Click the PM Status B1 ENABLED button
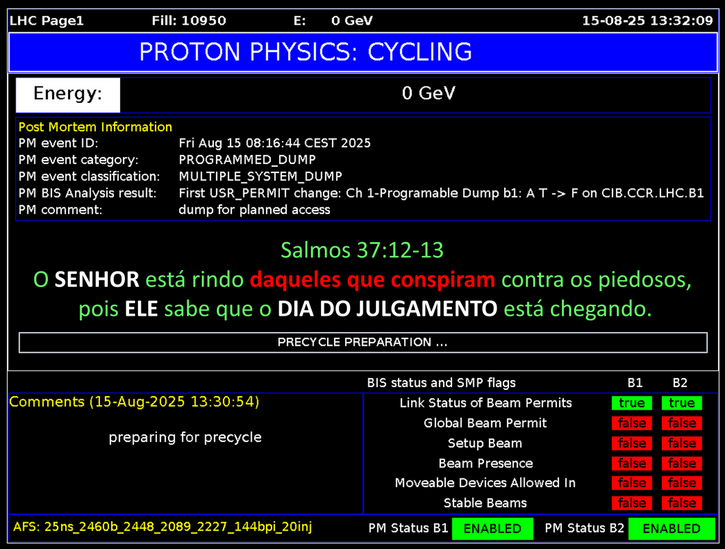725x549 pixels. coord(492,528)
